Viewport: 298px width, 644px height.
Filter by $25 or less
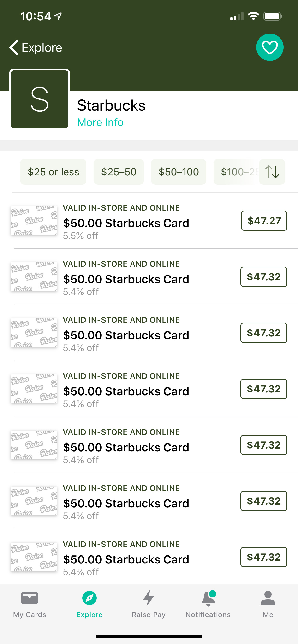click(x=53, y=172)
